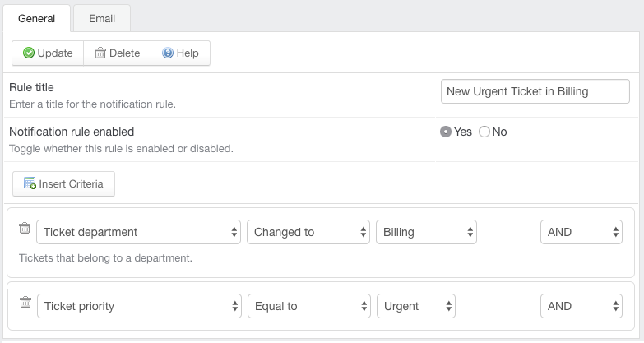Open the Billing value dropdown
This screenshot has width=644, height=343.
click(x=426, y=232)
